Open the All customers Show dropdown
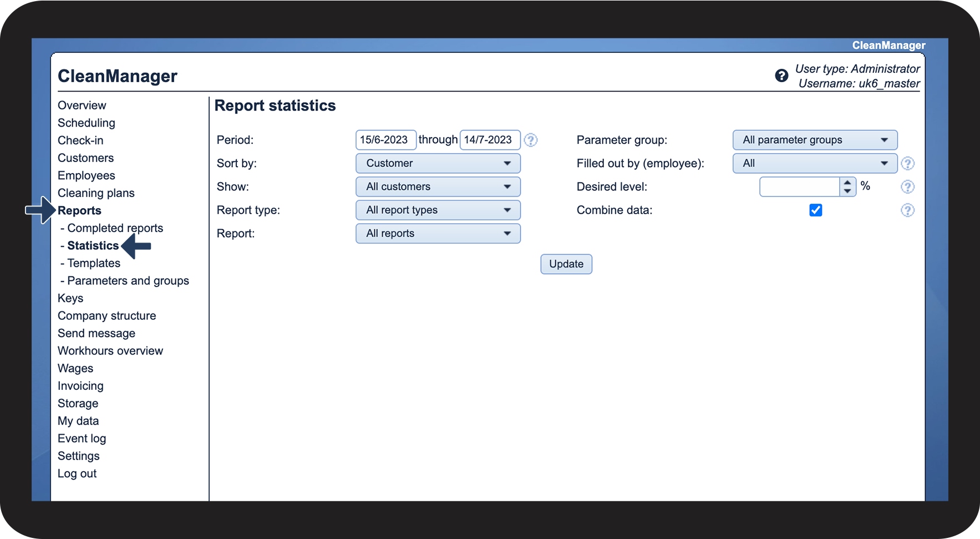This screenshot has width=980, height=539. point(438,187)
